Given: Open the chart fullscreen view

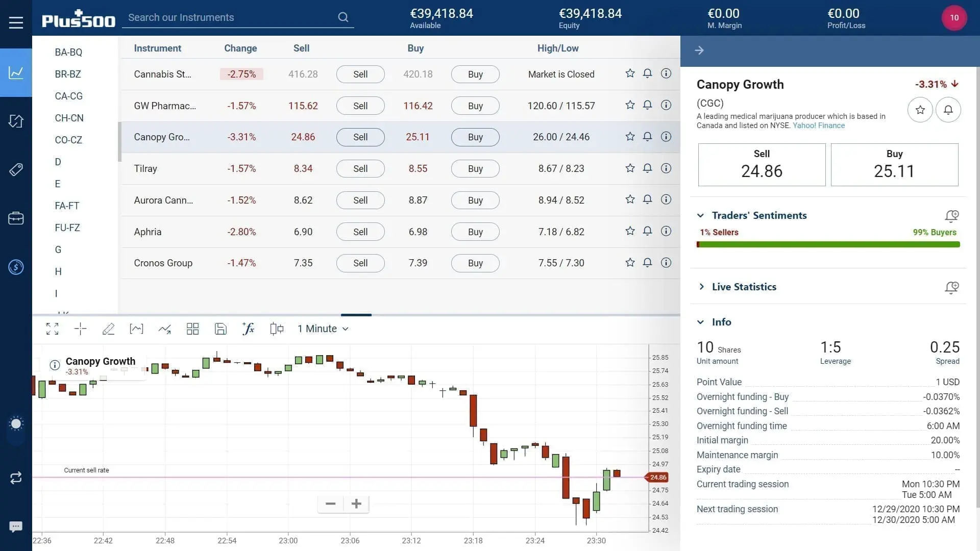Looking at the screenshot, I should coord(52,329).
